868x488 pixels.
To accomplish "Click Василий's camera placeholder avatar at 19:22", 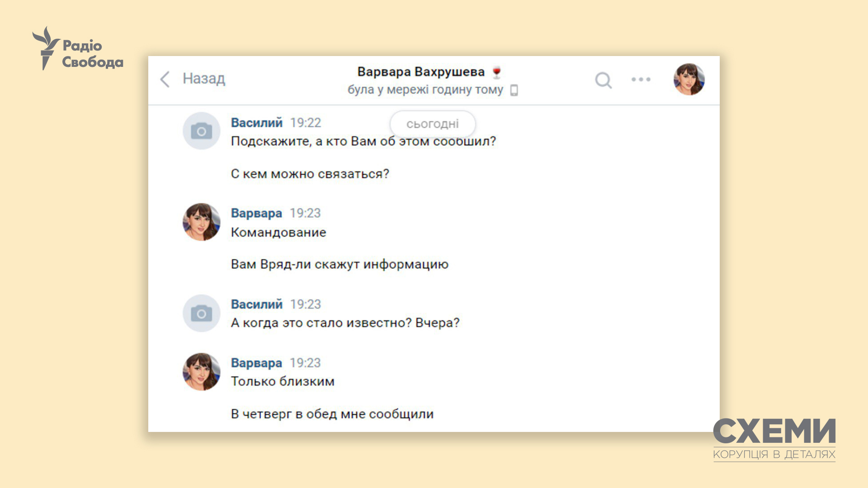I will (x=201, y=131).
